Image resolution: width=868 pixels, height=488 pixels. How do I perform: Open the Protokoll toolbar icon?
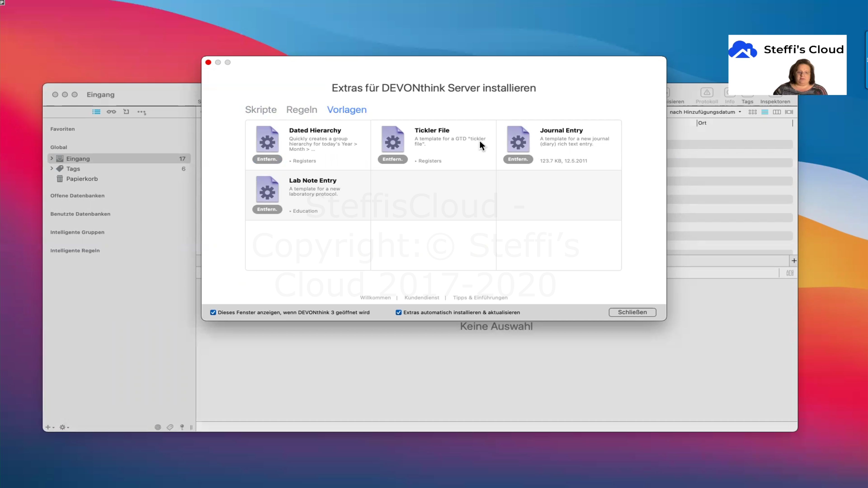click(x=707, y=93)
